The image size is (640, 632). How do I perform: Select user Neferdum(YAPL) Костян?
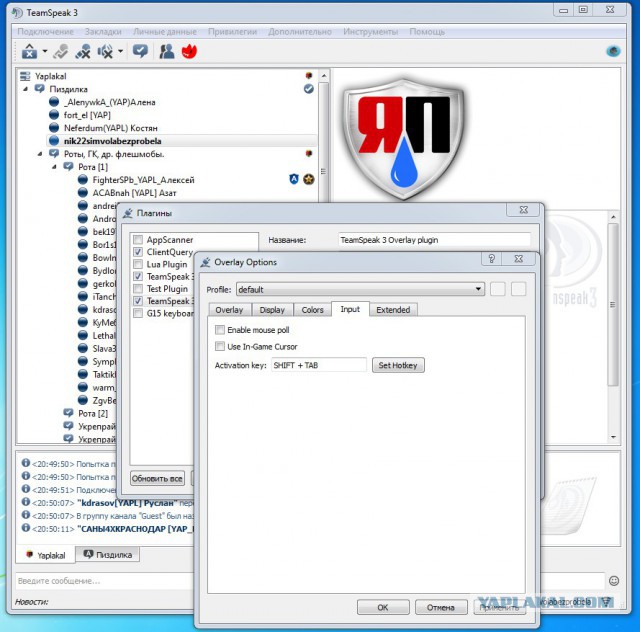point(110,128)
